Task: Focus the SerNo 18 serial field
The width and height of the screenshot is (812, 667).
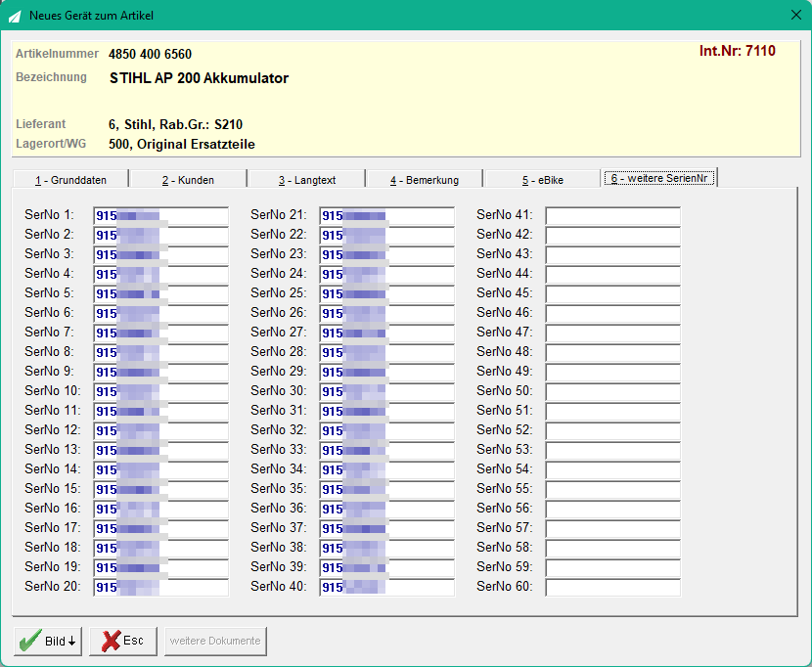Action: click(x=161, y=549)
